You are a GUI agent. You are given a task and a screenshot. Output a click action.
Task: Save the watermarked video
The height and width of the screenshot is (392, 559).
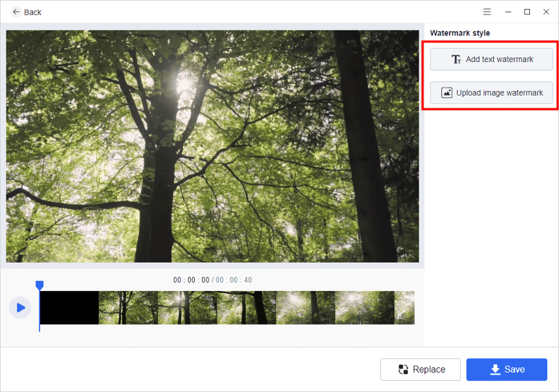tap(507, 369)
